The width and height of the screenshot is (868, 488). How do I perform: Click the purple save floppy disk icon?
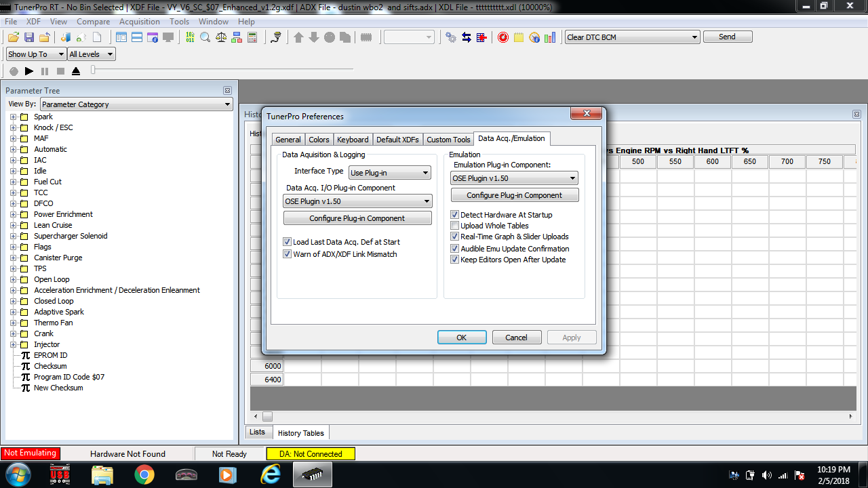(29, 37)
